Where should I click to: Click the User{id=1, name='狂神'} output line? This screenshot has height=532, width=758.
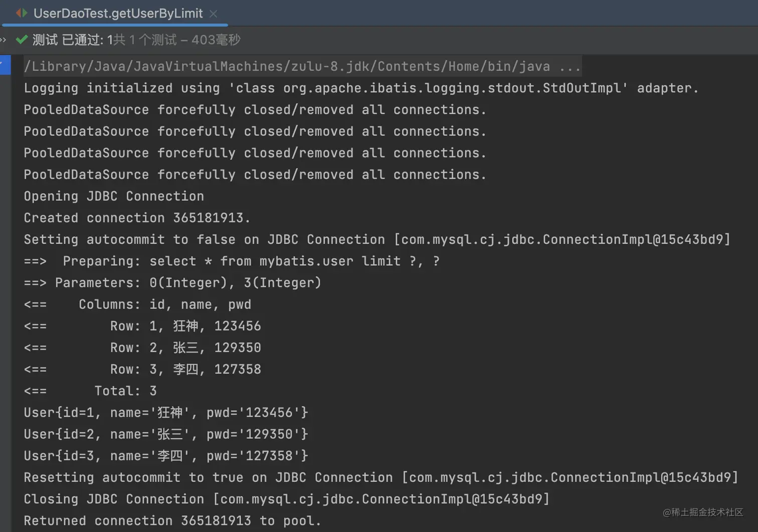click(x=166, y=412)
